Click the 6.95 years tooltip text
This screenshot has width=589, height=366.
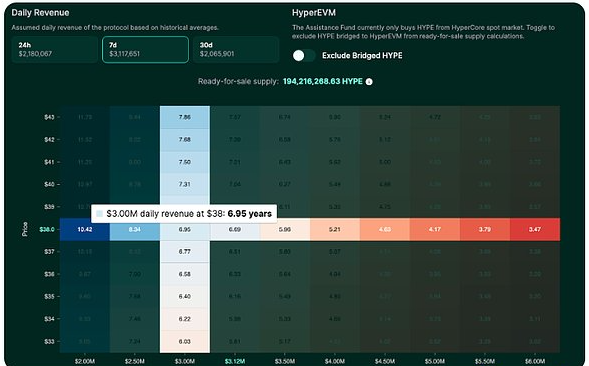(x=249, y=214)
